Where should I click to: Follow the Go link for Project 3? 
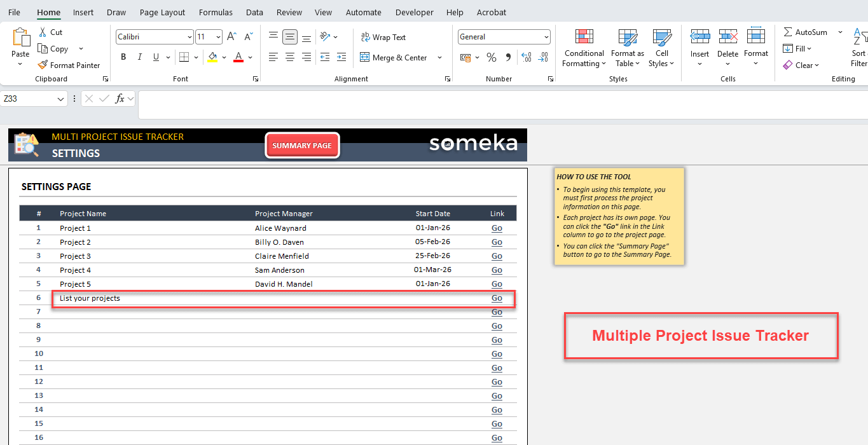(497, 256)
